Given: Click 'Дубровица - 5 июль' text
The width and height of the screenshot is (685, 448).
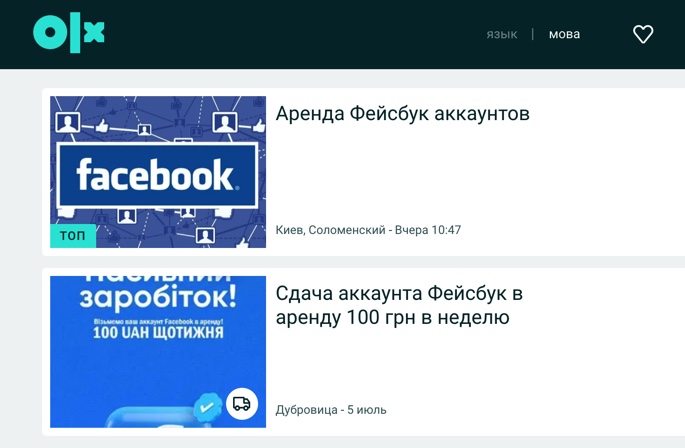Looking at the screenshot, I should pos(331,410).
